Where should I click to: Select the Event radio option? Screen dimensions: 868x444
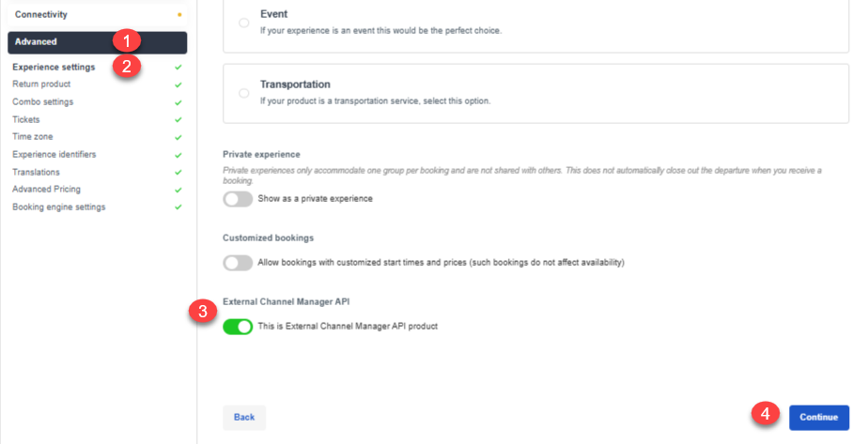(x=243, y=23)
